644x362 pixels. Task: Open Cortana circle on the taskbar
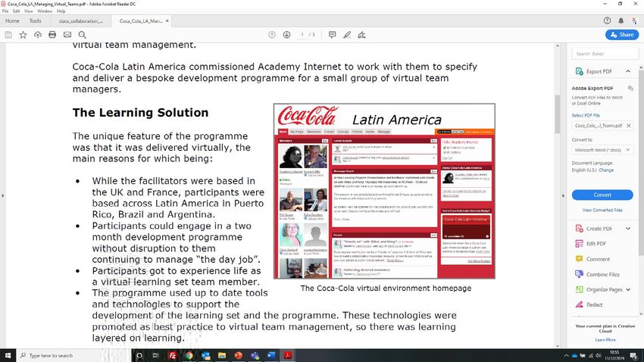click(139, 355)
